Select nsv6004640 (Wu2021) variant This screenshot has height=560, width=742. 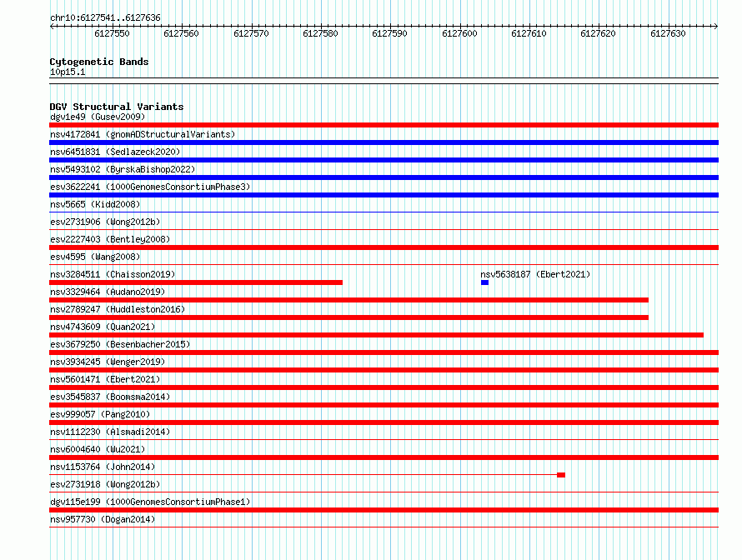tap(98, 449)
